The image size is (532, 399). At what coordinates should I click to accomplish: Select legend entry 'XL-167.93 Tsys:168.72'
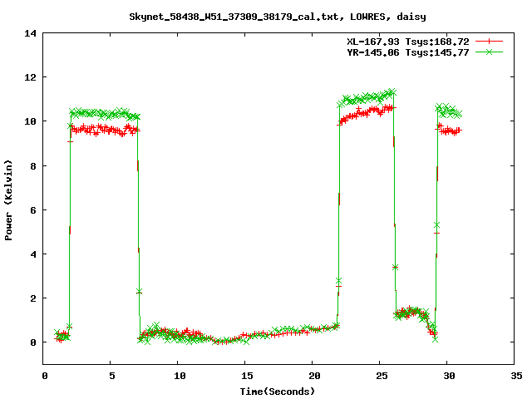point(408,42)
